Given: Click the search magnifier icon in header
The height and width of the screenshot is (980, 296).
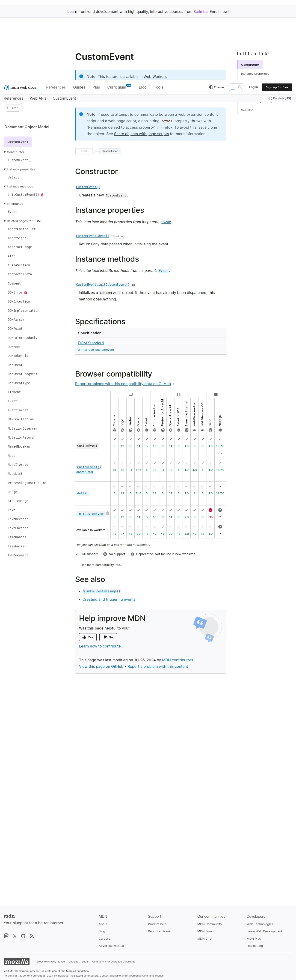Looking at the screenshot, I should [240, 87].
